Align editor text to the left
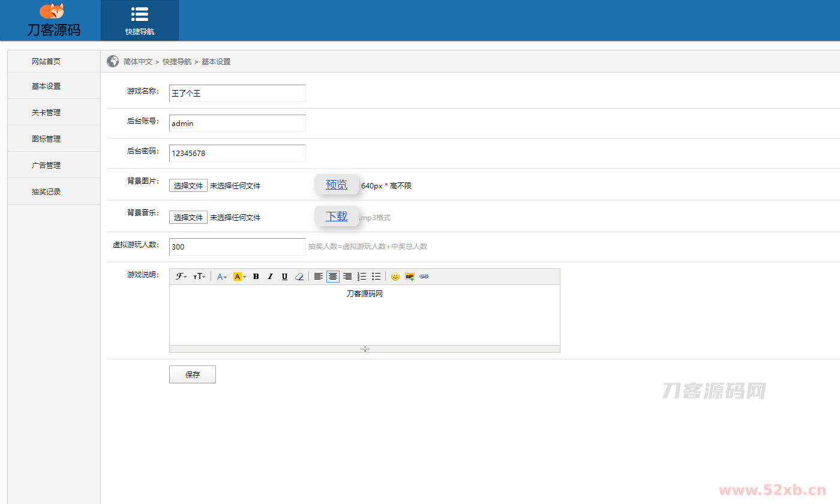The image size is (840, 504). tap(319, 277)
